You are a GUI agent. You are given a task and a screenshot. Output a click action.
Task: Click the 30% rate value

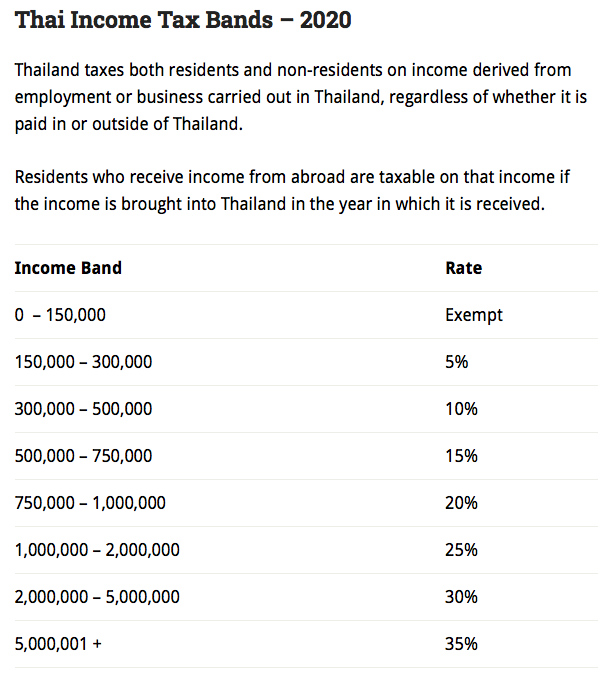pos(461,597)
